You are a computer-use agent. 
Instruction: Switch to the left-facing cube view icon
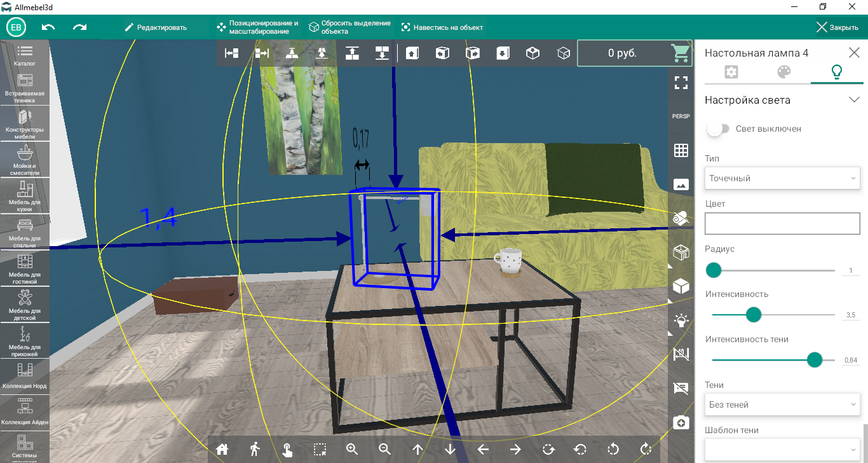442,53
